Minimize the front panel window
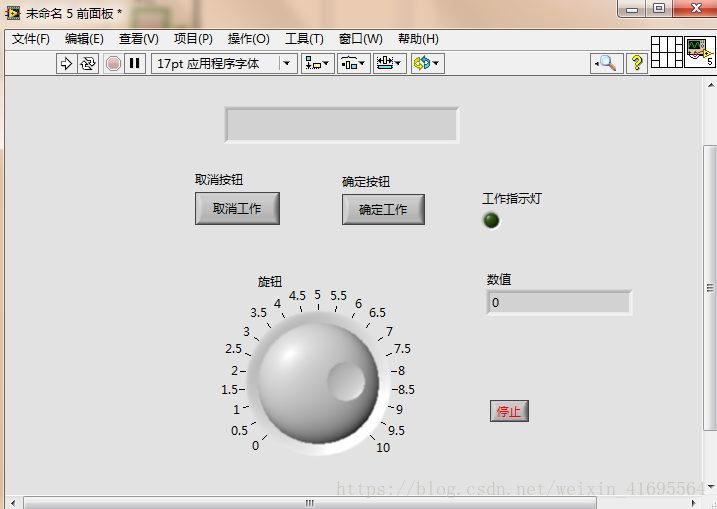This screenshot has height=509, width=717. click(x=631, y=8)
